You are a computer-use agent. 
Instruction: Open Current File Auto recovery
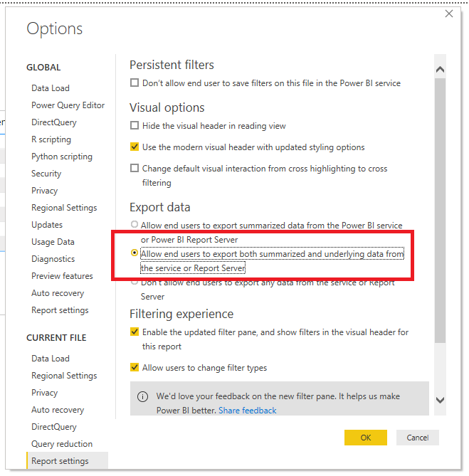coord(58,410)
